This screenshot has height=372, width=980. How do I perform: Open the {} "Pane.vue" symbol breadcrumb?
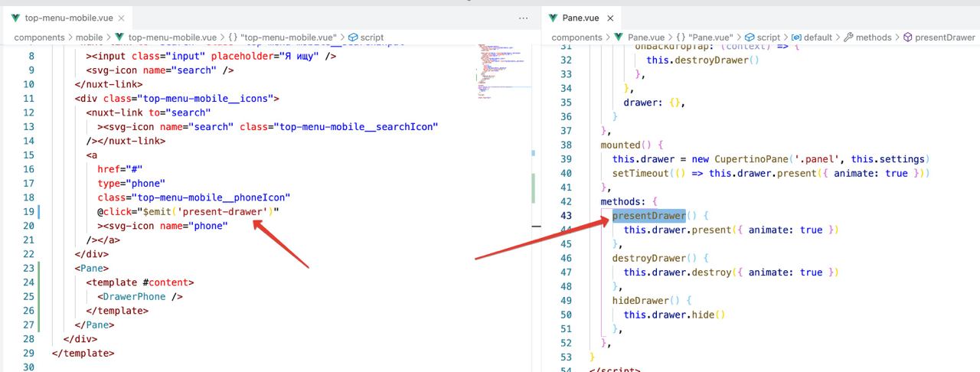704,37
